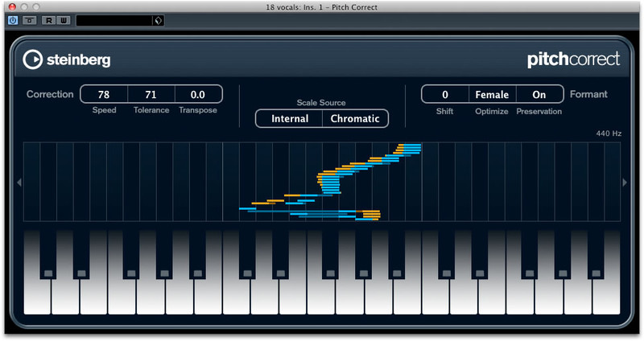Image resolution: width=644 pixels, height=341 pixels.
Task: Click the lowest white C key
Action: pyautogui.click(x=37, y=298)
